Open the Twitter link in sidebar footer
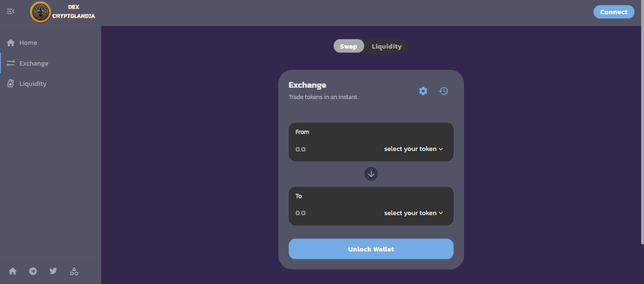 coord(53,271)
